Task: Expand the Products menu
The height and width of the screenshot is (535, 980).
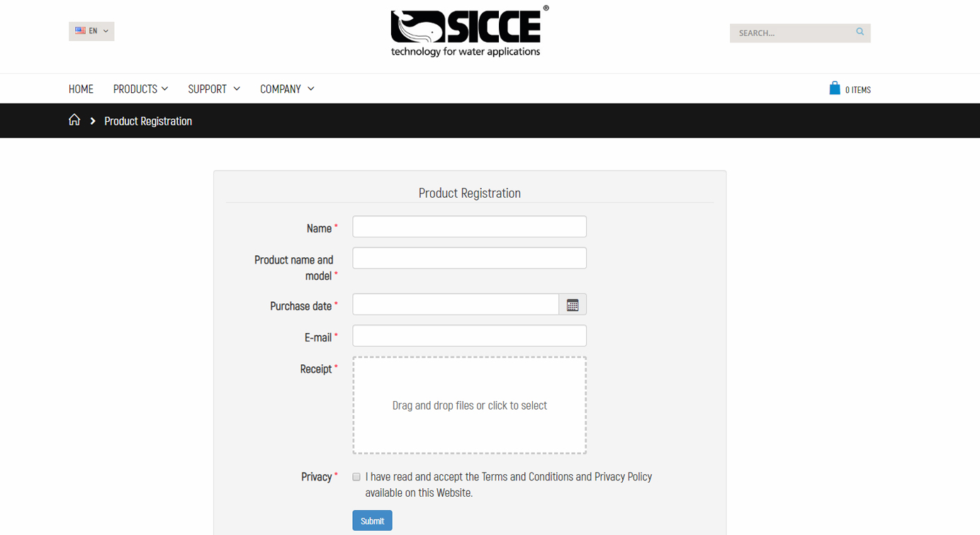Action: pyautogui.click(x=140, y=89)
